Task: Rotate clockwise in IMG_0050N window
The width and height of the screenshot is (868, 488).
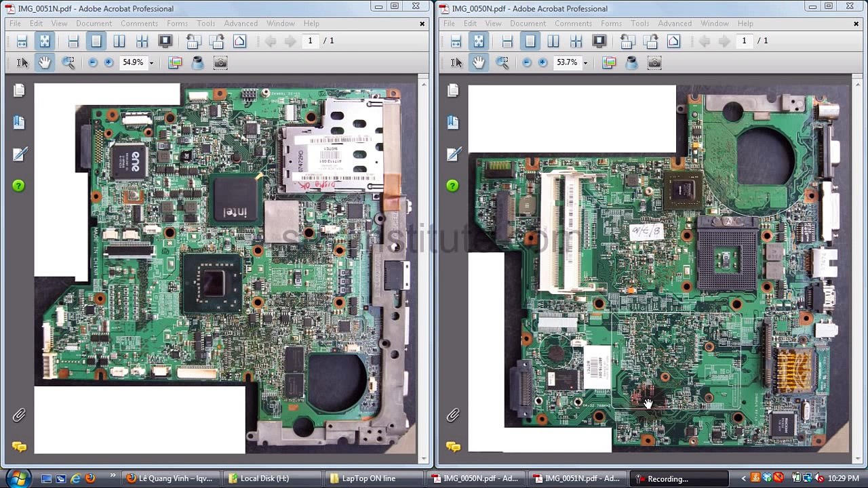Action: click(x=651, y=41)
